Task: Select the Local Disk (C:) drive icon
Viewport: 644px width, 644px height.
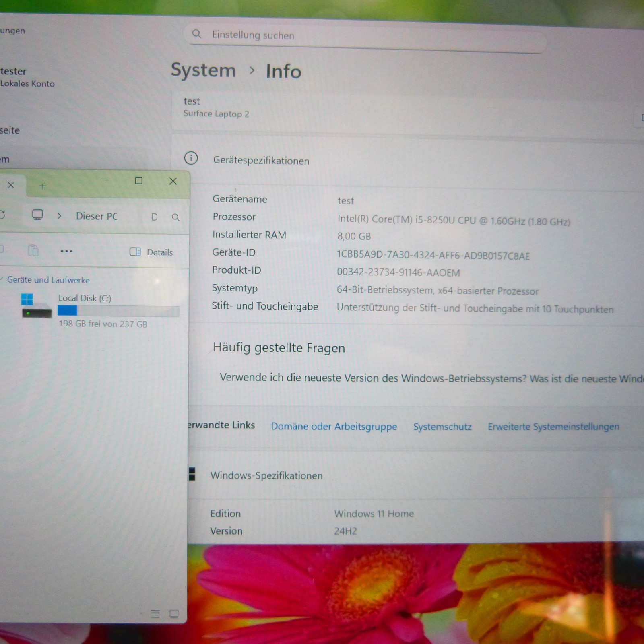Action: 36,305
